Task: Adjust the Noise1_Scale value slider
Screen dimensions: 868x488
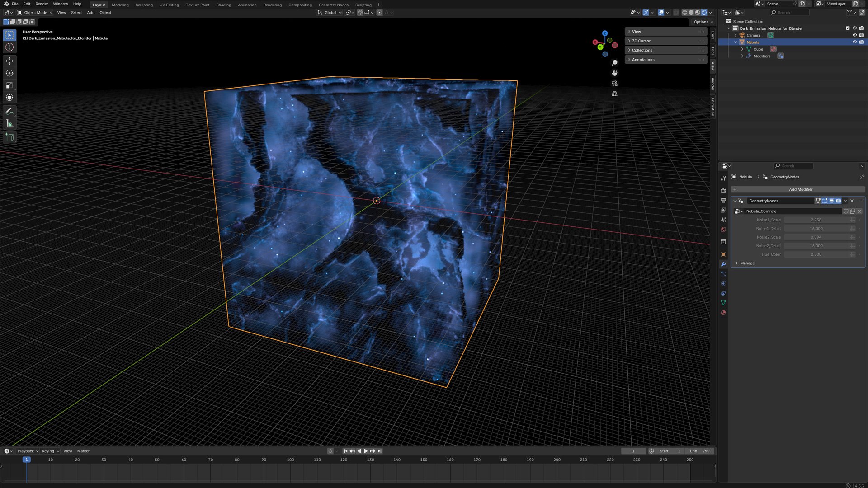Action: (816, 220)
